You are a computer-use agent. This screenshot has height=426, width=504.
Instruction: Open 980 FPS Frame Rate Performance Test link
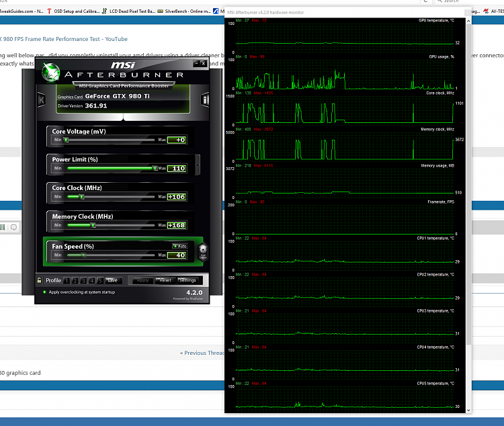(x=64, y=39)
